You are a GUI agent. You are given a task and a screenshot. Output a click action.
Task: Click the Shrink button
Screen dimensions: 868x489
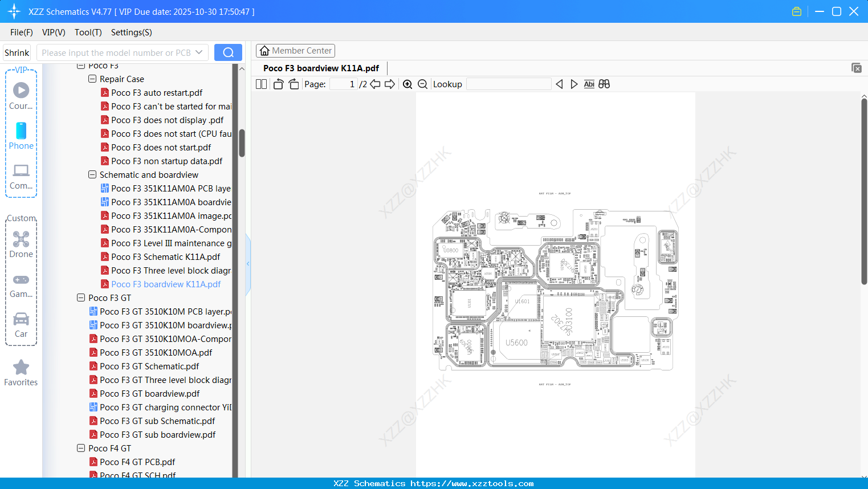coord(17,52)
